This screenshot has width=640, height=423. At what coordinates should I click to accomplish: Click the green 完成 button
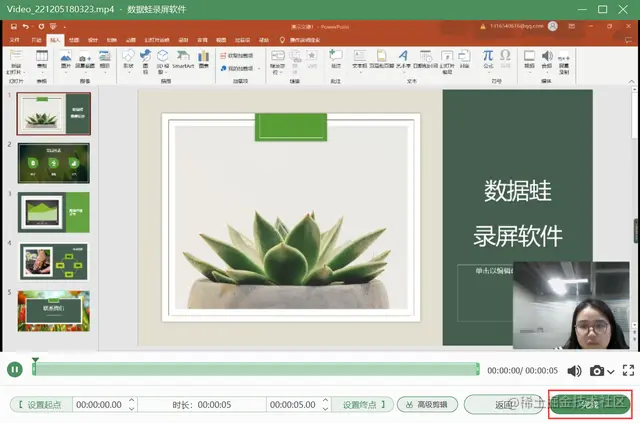(x=590, y=405)
